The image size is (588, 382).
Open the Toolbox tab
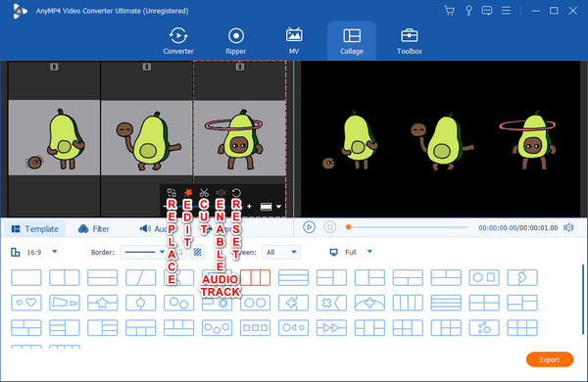(x=410, y=41)
